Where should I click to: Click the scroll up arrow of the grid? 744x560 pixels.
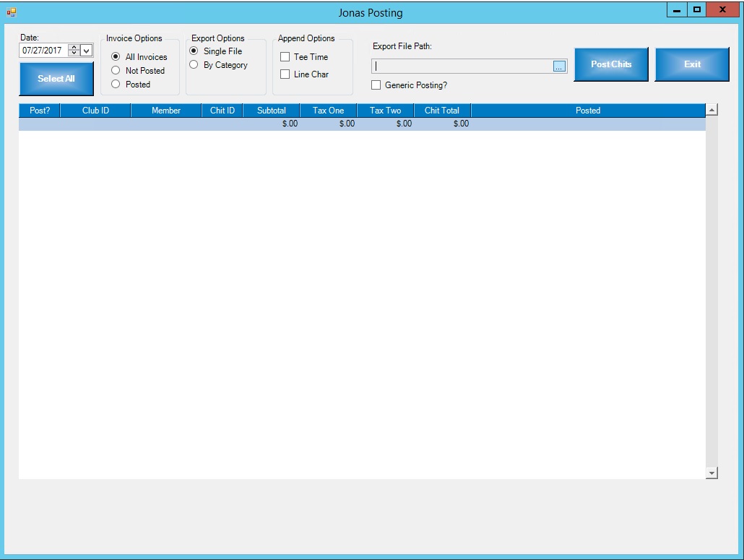click(711, 110)
